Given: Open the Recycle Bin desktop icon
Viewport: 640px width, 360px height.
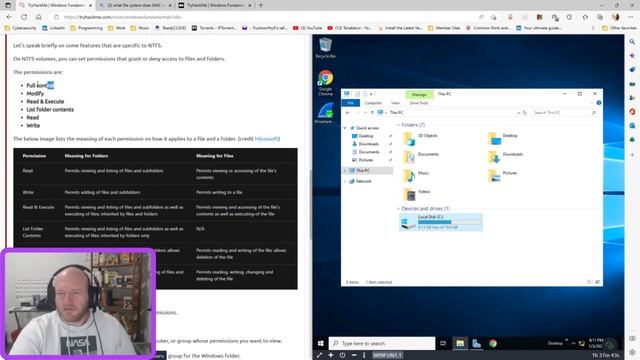Looking at the screenshot, I should pyautogui.click(x=325, y=48).
